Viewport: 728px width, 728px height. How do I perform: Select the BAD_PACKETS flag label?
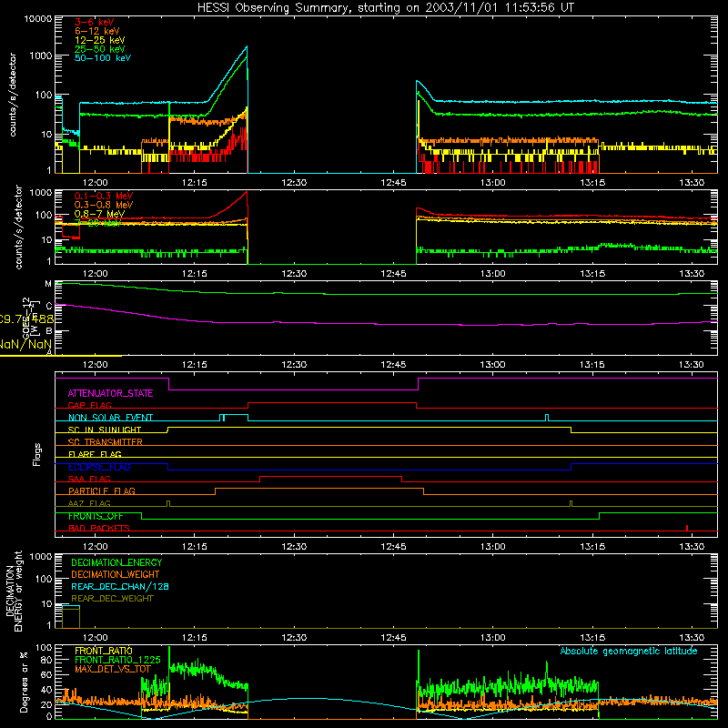point(99,528)
